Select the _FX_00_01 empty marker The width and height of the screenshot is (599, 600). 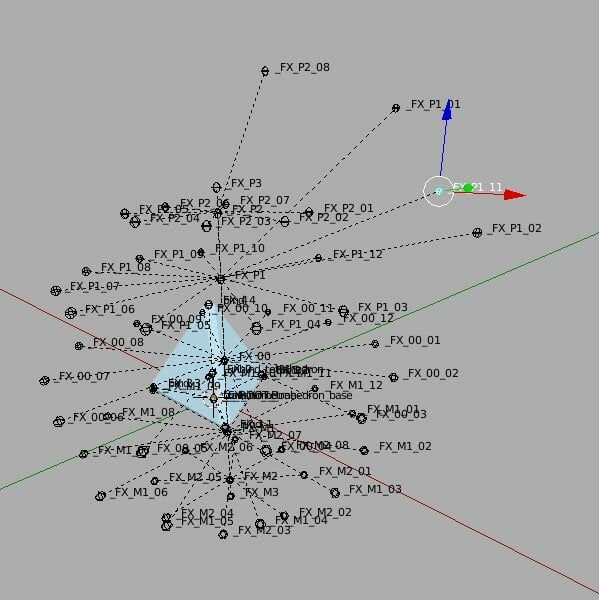coord(375,344)
